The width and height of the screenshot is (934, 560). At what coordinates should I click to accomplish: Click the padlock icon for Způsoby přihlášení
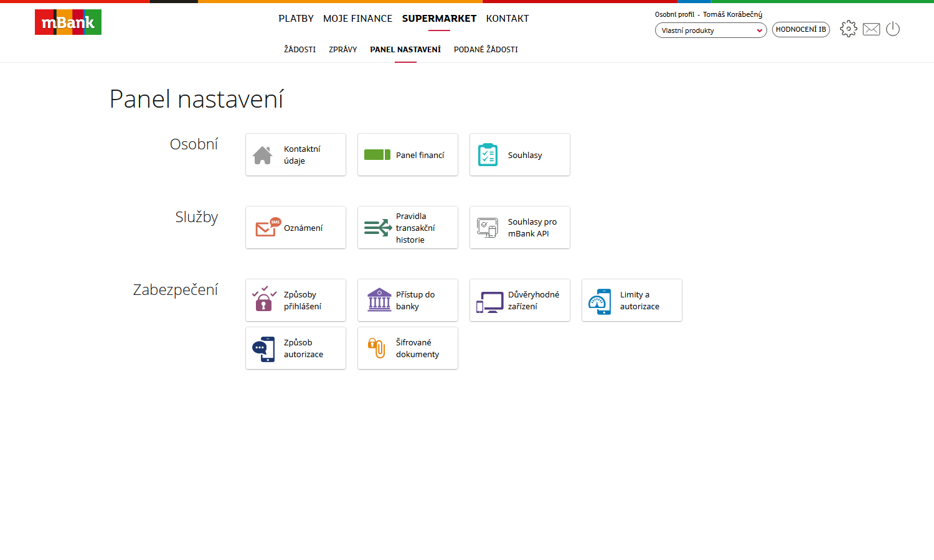264,300
